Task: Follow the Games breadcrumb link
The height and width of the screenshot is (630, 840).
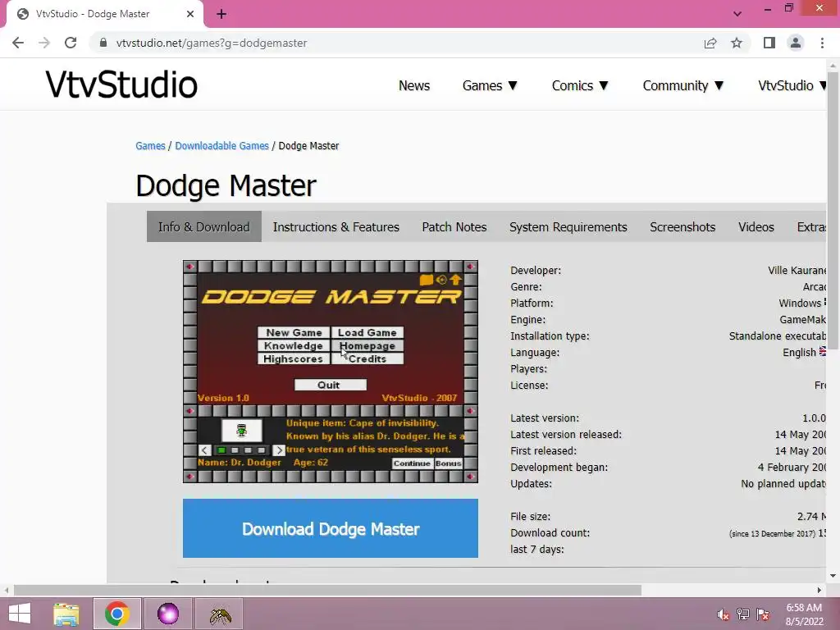Action: click(x=150, y=146)
